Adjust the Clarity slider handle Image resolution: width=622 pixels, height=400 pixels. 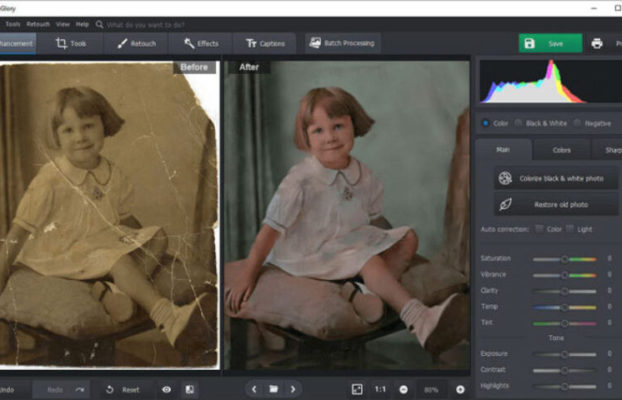tap(564, 291)
